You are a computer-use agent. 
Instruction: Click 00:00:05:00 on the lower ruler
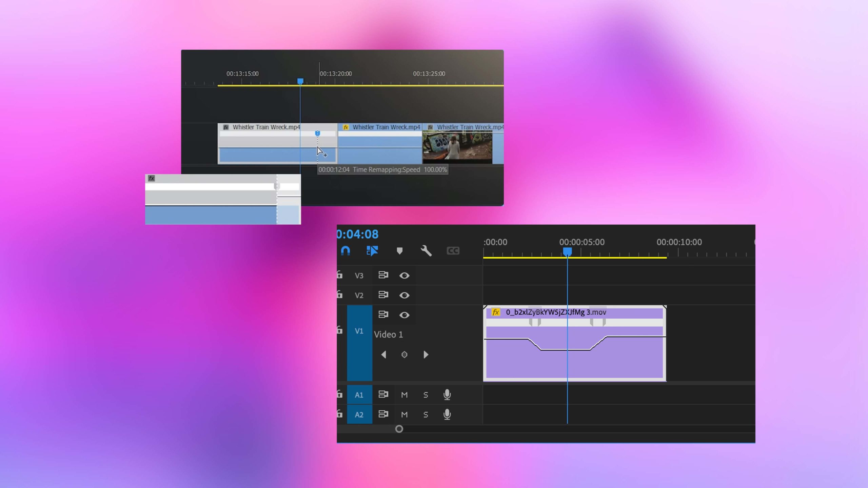[x=582, y=242]
